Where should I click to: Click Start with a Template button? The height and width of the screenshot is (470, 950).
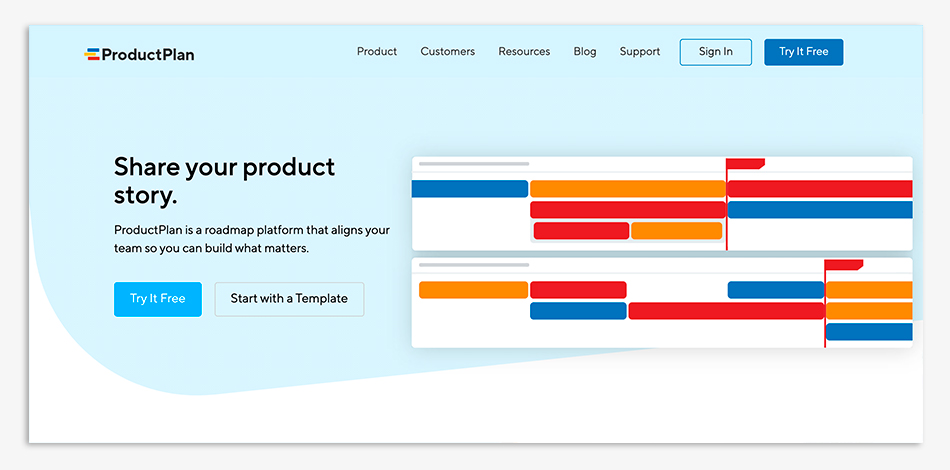pyautogui.click(x=289, y=299)
